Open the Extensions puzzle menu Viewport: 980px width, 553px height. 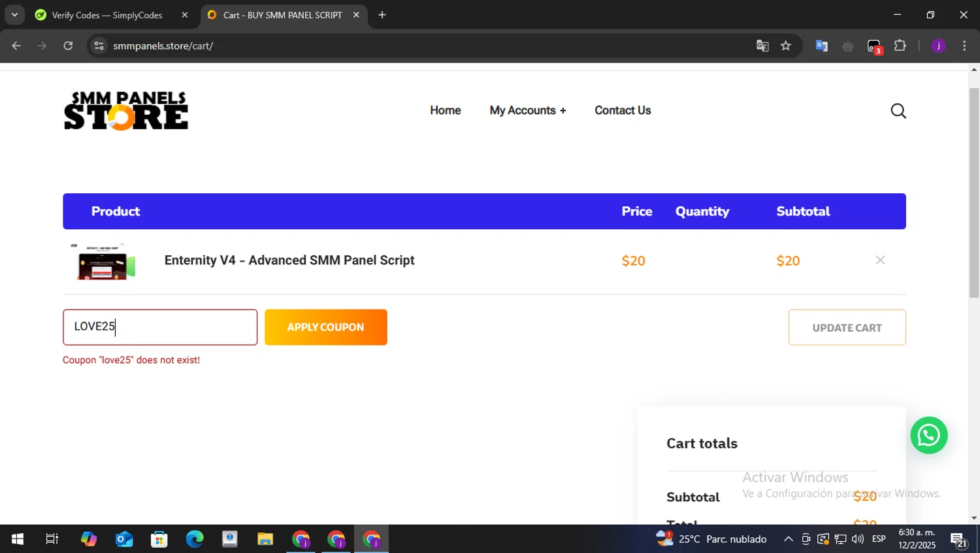pyautogui.click(x=900, y=46)
